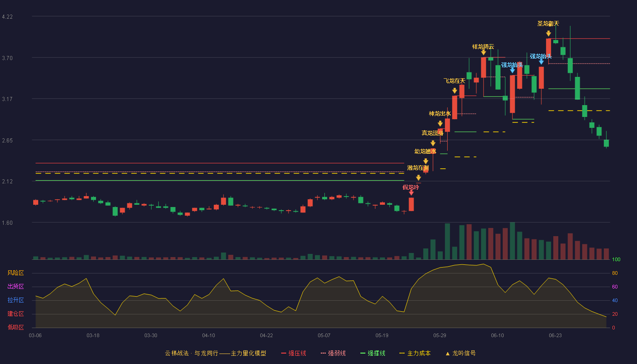Click the arrow marker below 神龙出水
637x364 pixels.
[x=440, y=123]
